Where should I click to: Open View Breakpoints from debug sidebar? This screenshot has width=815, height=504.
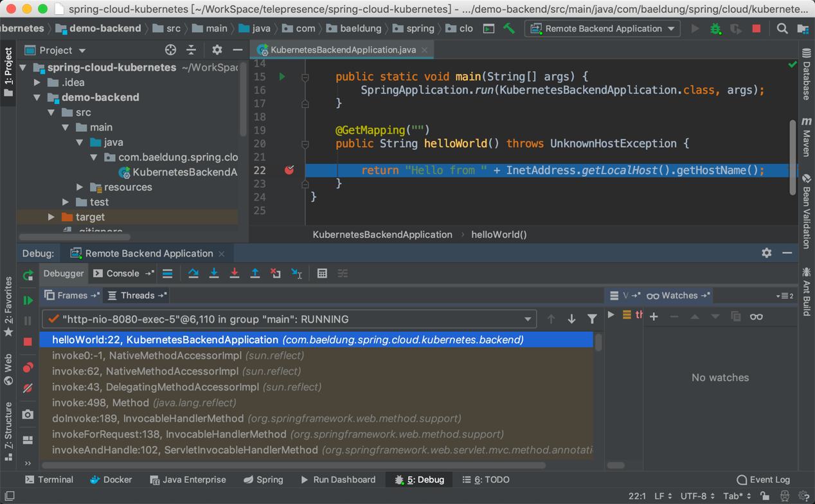pos(28,368)
